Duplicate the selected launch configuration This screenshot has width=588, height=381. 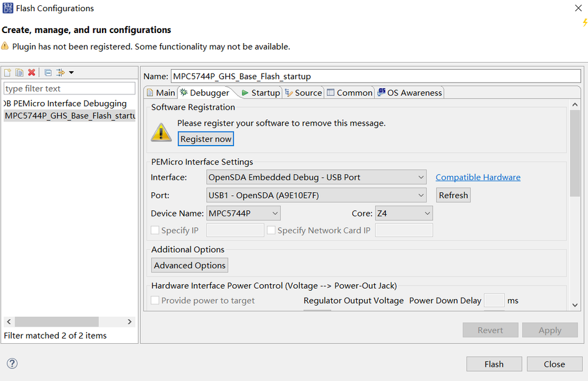19,73
